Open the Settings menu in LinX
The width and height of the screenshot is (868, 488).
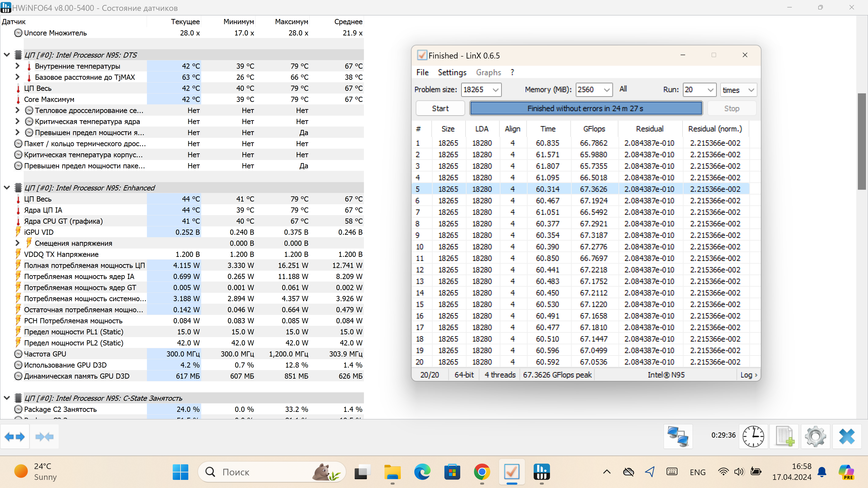(452, 72)
